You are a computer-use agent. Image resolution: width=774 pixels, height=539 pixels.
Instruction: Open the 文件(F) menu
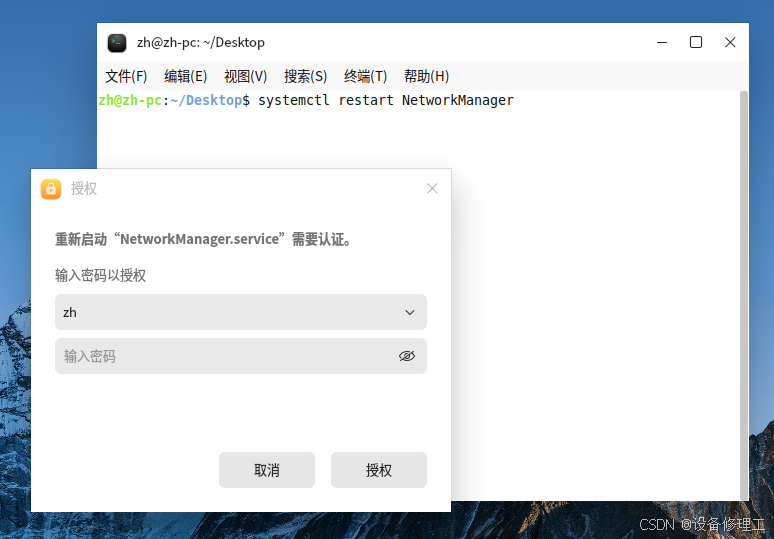click(126, 77)
